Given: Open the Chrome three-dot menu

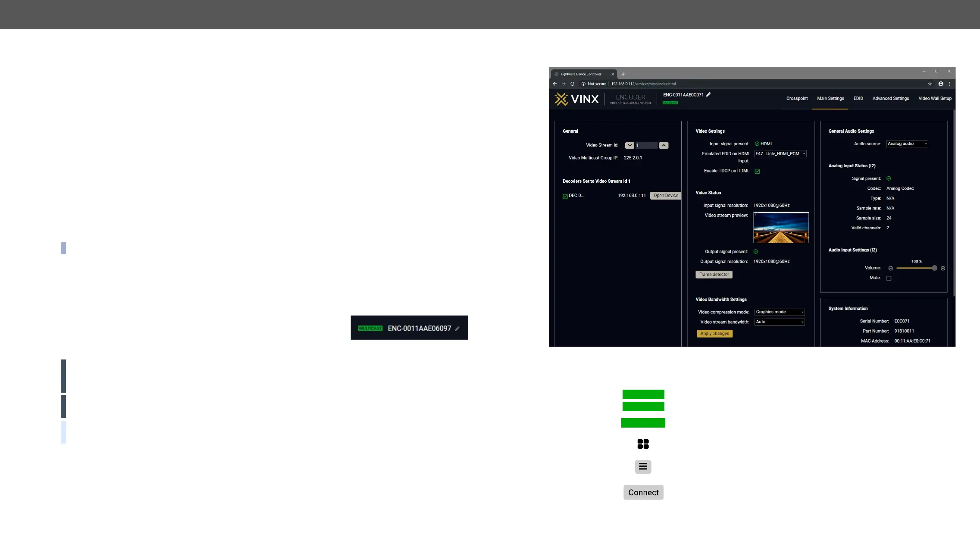Looking at the screenshot, I should 950,84.
